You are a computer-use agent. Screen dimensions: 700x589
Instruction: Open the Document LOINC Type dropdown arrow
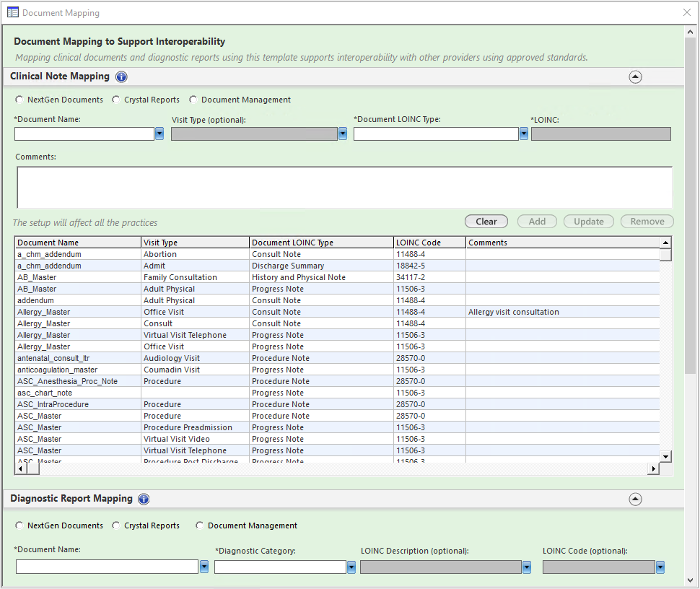tap(524, 134)
